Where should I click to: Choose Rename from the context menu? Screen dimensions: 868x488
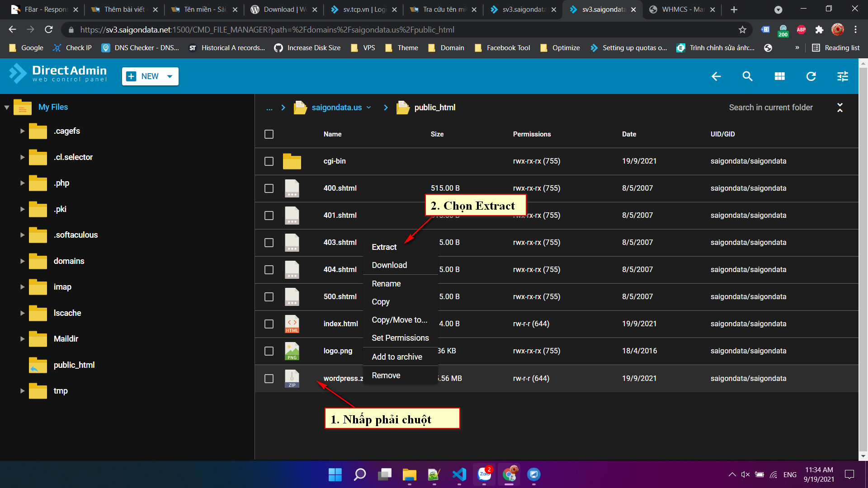[386, 284]
